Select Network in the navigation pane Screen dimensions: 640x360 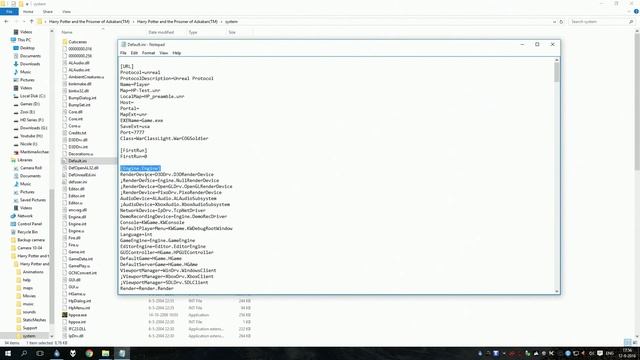point(24,216)
